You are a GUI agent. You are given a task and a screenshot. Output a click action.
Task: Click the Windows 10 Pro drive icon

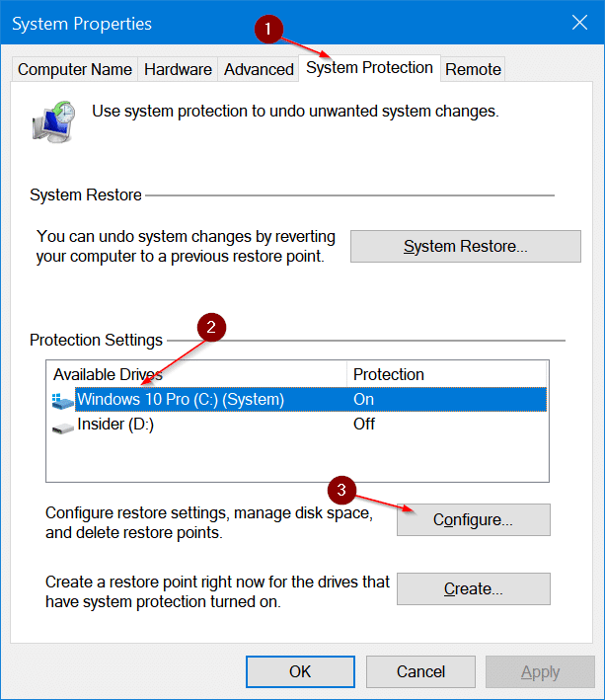coord(63,400)
